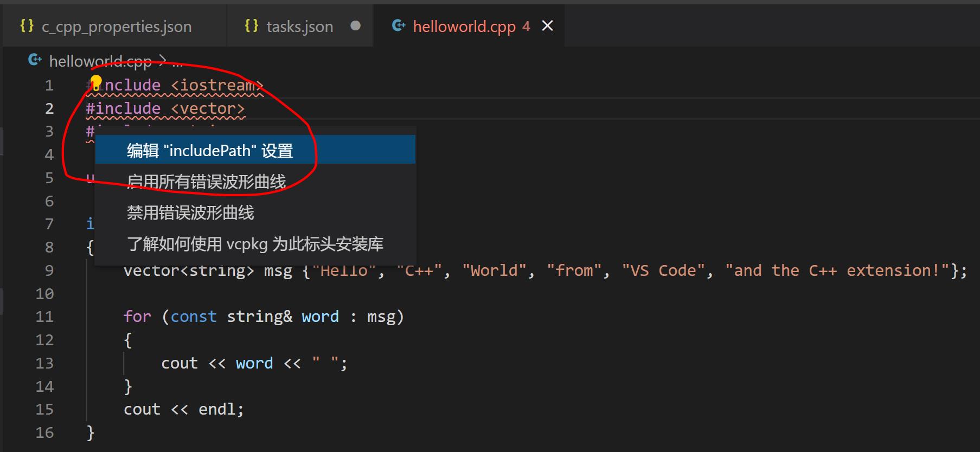The height and width of the screenshot is (452, 980).
Task: Select 了解如何使用 vcpkg 为此标头安装库 entry
Action: pyautogui.click(x=255, y=244)
